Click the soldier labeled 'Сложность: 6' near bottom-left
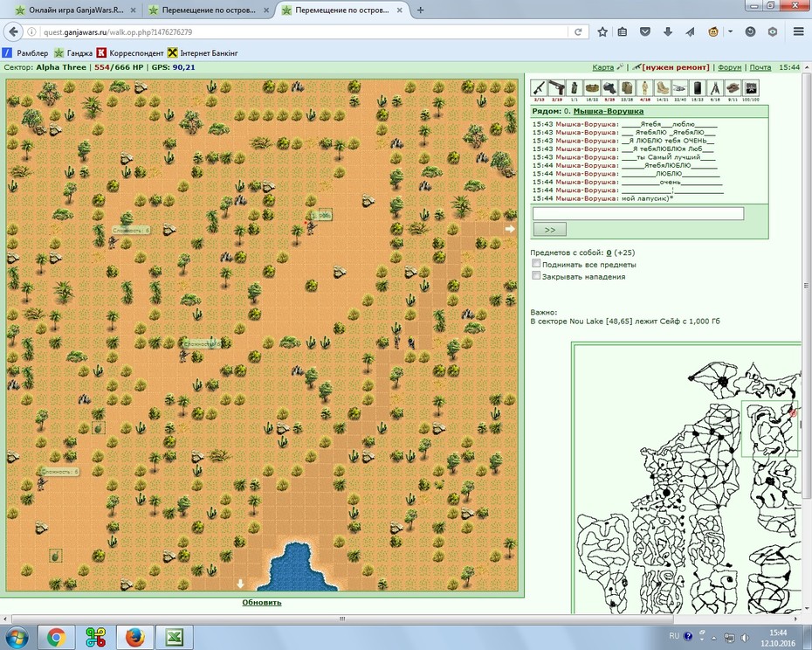812x650 pixels. pyautogui.click(x=41, y=483)
